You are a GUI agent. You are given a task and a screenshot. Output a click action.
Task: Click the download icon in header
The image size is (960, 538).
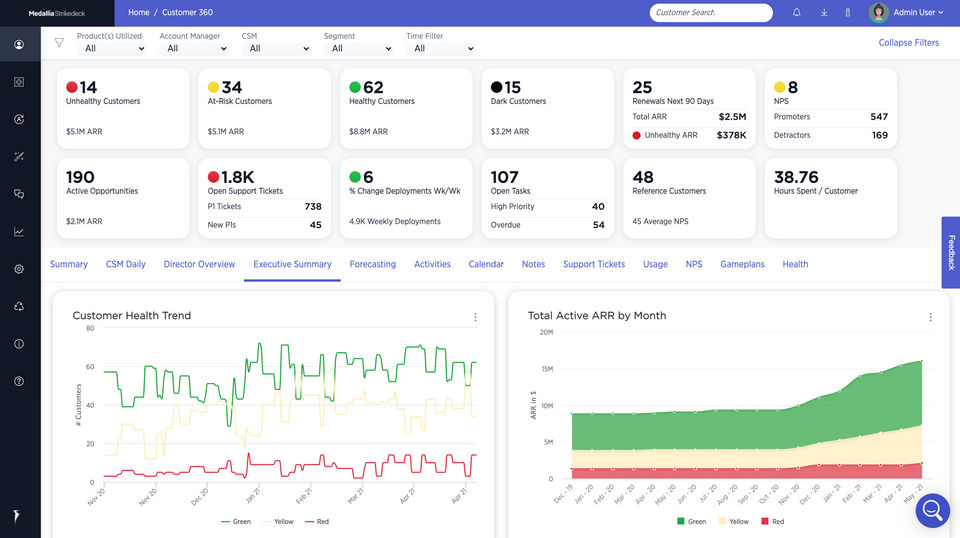click(824, 12)
